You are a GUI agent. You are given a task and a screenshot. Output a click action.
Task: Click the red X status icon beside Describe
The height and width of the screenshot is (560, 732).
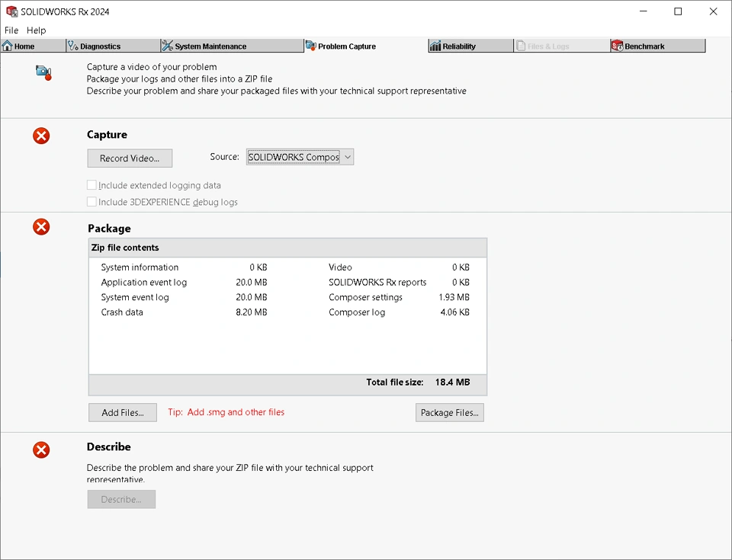pyautogui.click(x=41, y=450)
